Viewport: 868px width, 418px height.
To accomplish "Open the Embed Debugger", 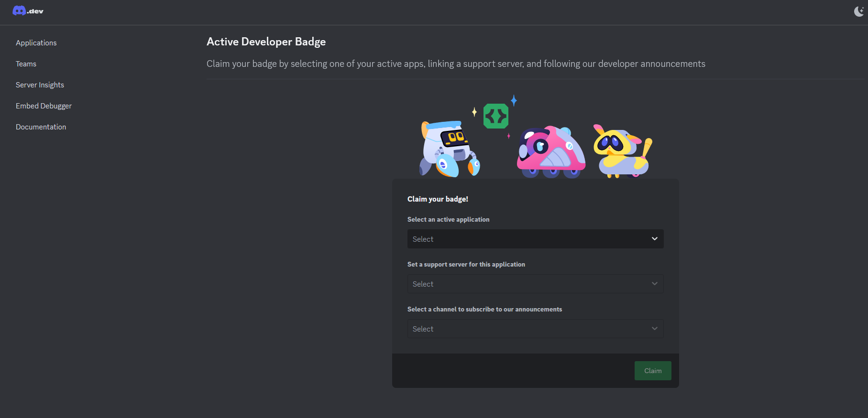I will [x=44, y=106].
